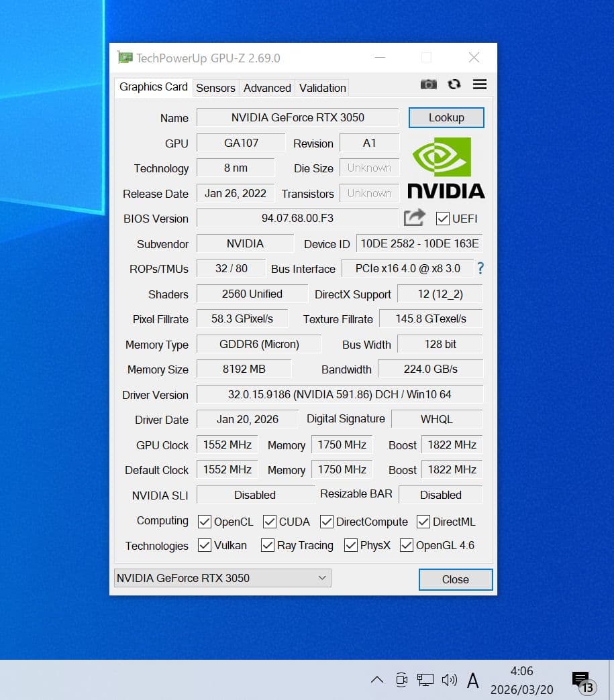Toggle the DirectML checkbox

423,522
